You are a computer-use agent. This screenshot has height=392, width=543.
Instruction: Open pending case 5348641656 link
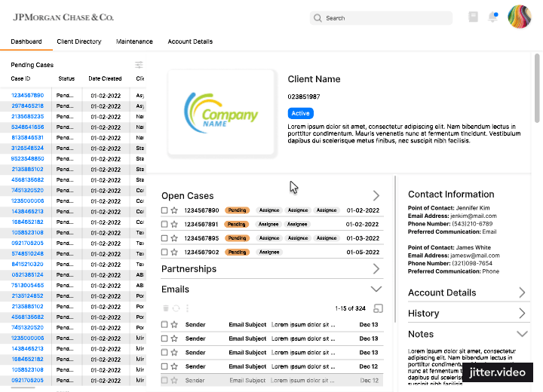[x=28, y=127]
